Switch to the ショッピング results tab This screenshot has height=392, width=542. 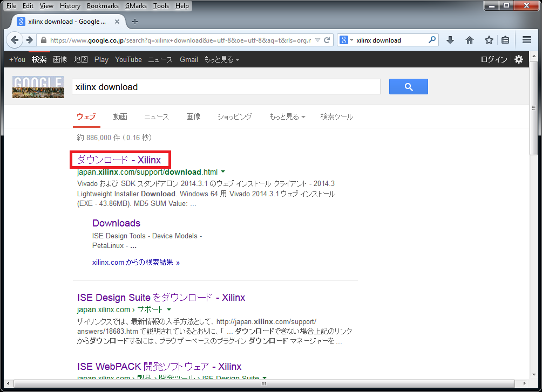pyautogui.click(x=235, y=116)
